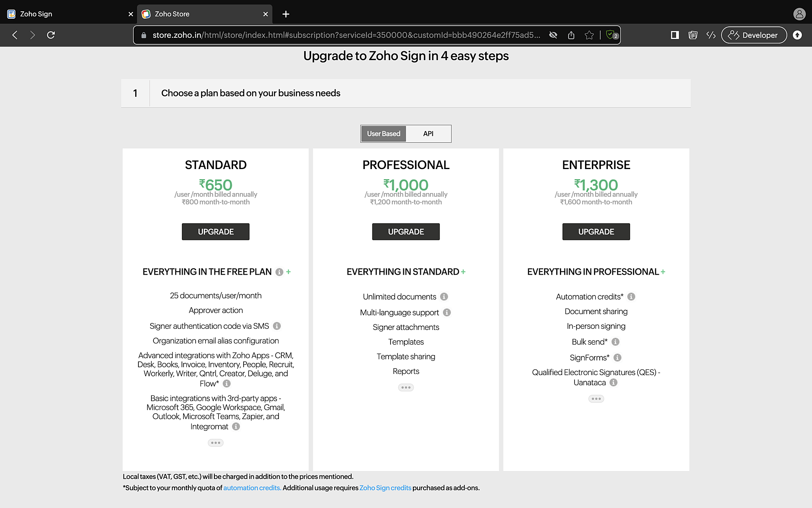The height and width of the screenshot is (508, 812).
Task: Click 'Organization email alias configuration' text
Action: point(216,341)
